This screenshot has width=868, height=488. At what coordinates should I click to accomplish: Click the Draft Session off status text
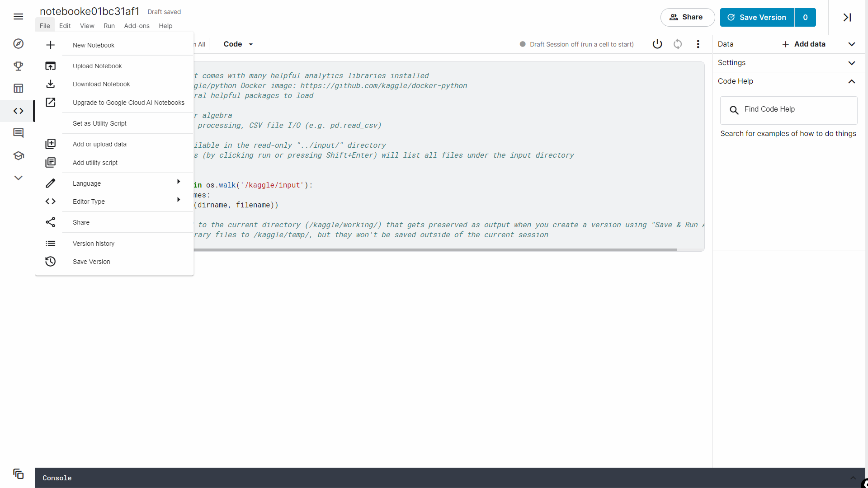coord(581,44)
